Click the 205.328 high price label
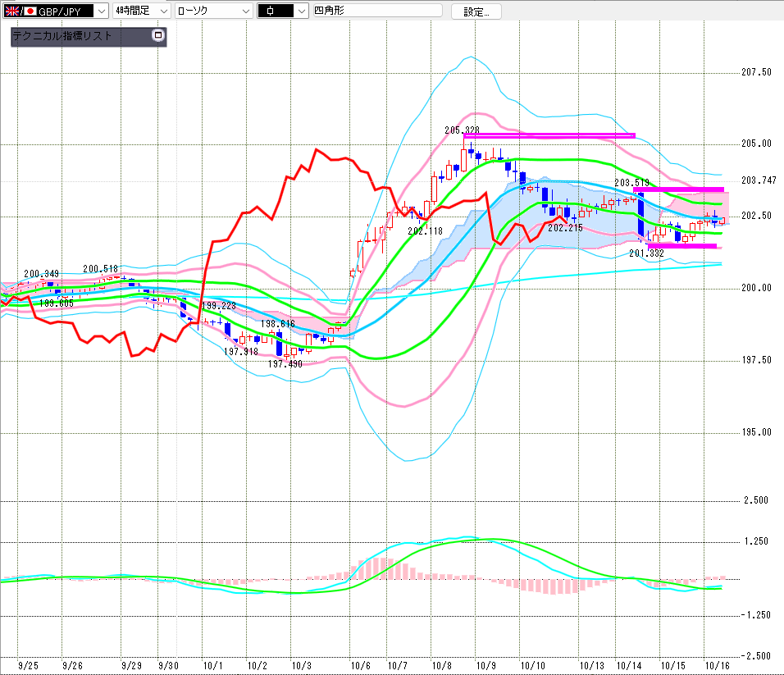This screenshot has width=784, height=675. pyautogui.click(x=462, y=130)
